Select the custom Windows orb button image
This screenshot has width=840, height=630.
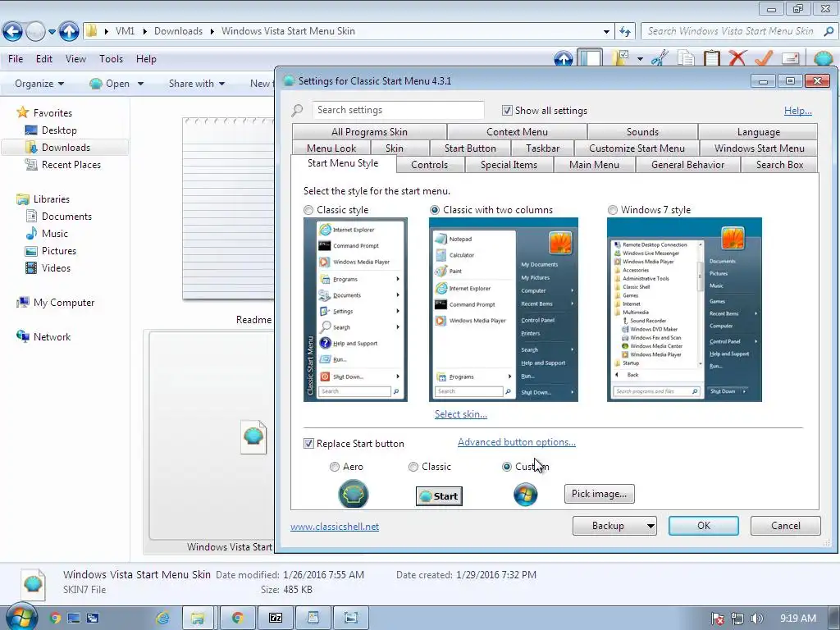pyautogui.click(x=526, y=494)
